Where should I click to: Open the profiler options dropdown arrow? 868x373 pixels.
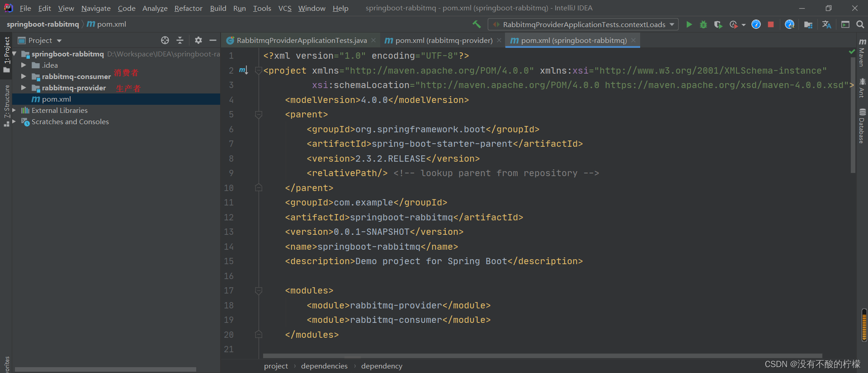744,25
